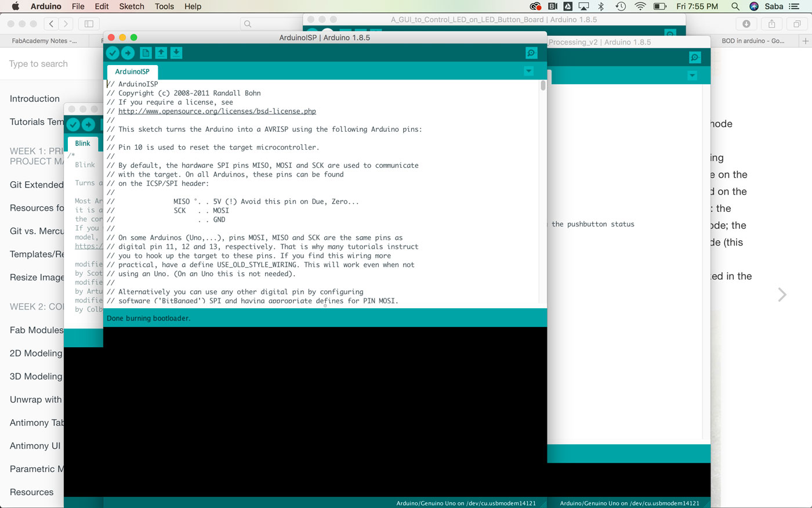Image resolution: width=812 pixels, height=508 pixels.
Task: Select the Blink sketch tab
Action: pos(82,143)
